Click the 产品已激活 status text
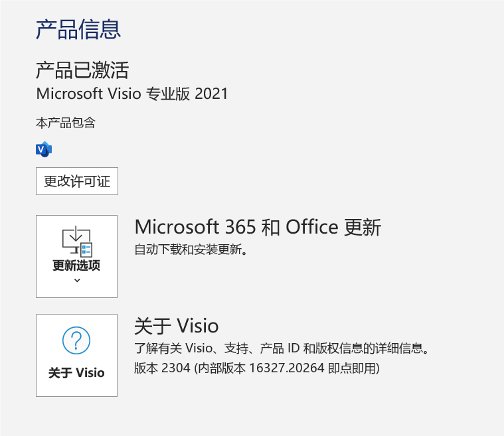This screenshot has width=504, height=436. click(82, 70)
